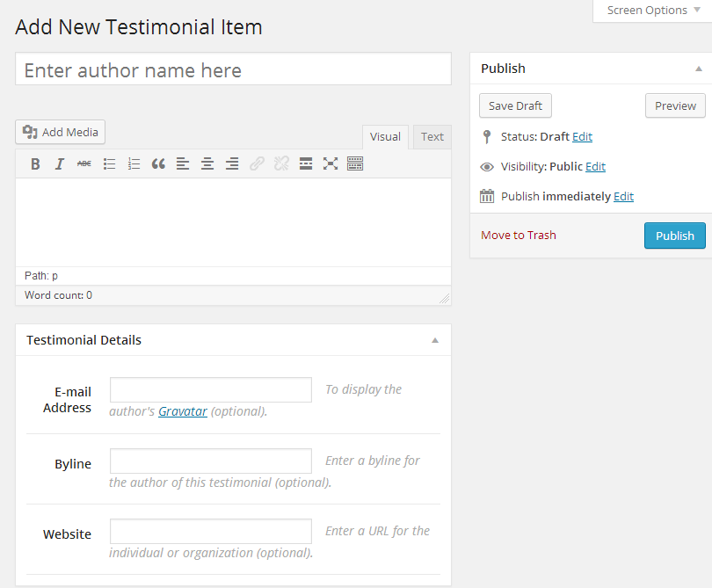Edit the publish date

pos(623,196)
